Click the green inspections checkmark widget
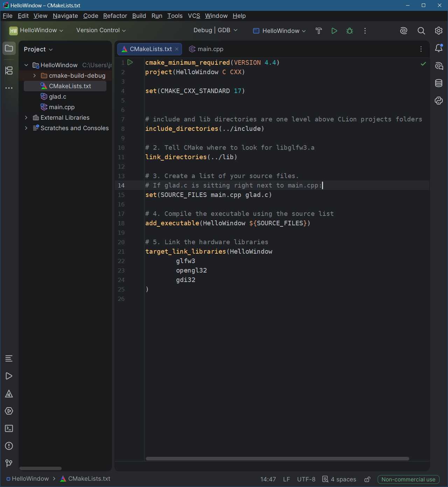The image size is (448, 487). (423, 64)
